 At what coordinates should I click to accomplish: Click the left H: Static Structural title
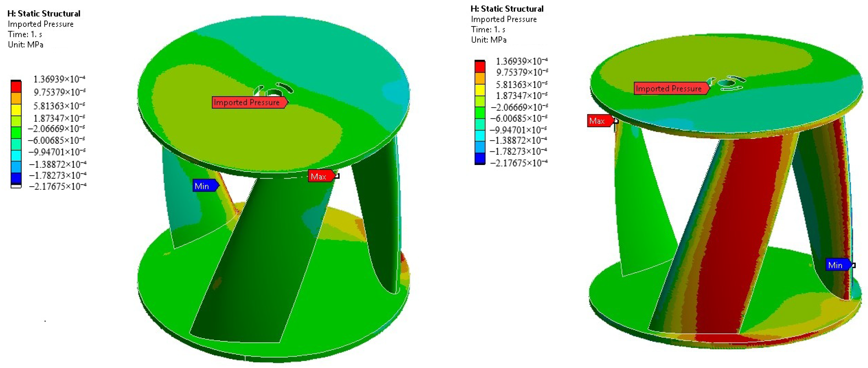44,14
